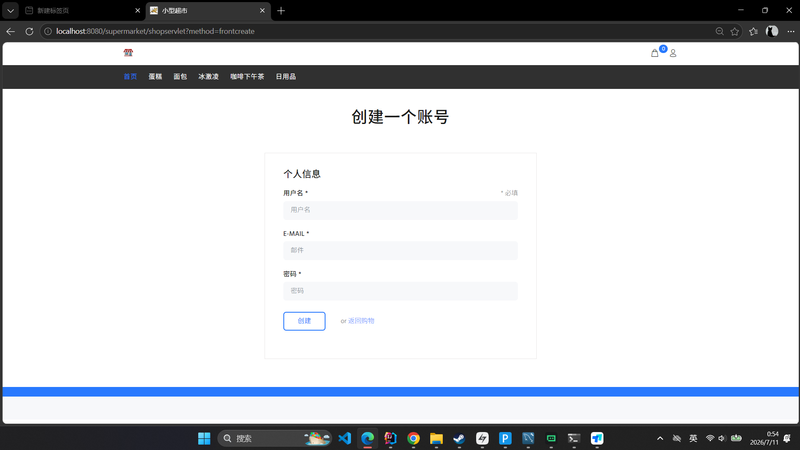
Task: Open IntelliJ IDEA from taskbar
Action: coord(390,438)
